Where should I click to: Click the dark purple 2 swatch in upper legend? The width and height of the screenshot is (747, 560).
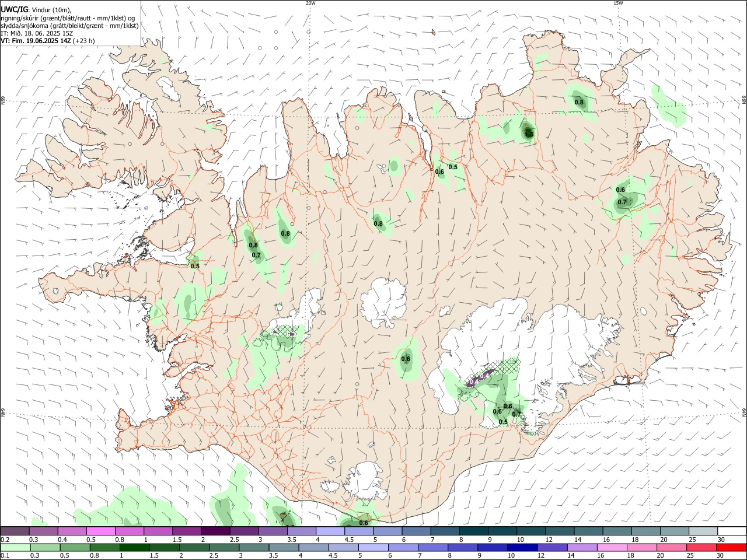[x=215, y=531]
